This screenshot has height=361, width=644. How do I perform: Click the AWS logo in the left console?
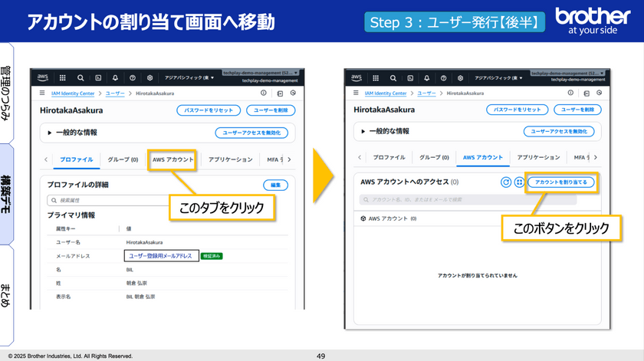44,77
